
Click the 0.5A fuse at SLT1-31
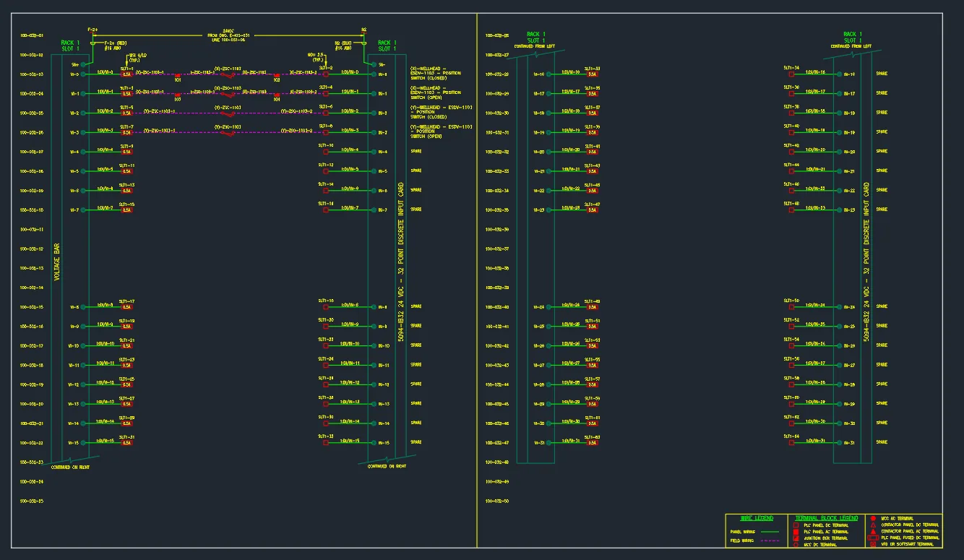pyautogui.click(x=127, y=443)
